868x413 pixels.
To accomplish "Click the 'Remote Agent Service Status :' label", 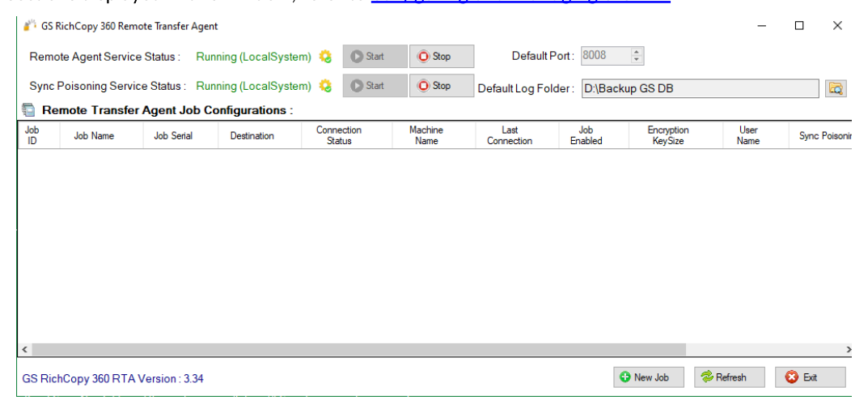I will (104, 57).
